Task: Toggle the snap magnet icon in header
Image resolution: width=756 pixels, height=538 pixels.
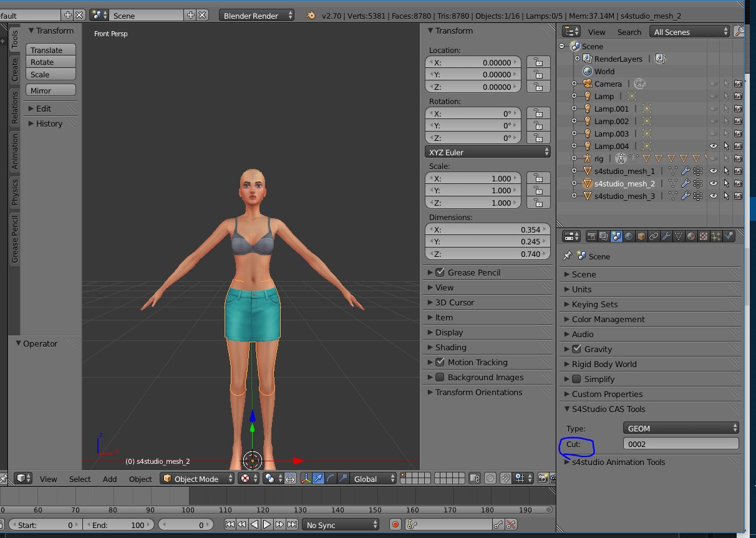Action: [505, 478]
